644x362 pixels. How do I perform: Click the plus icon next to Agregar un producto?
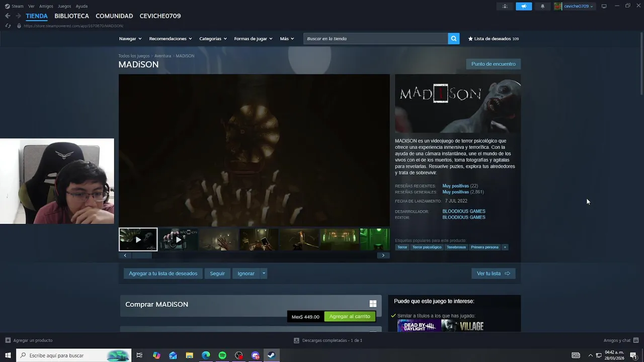[8, 340]
